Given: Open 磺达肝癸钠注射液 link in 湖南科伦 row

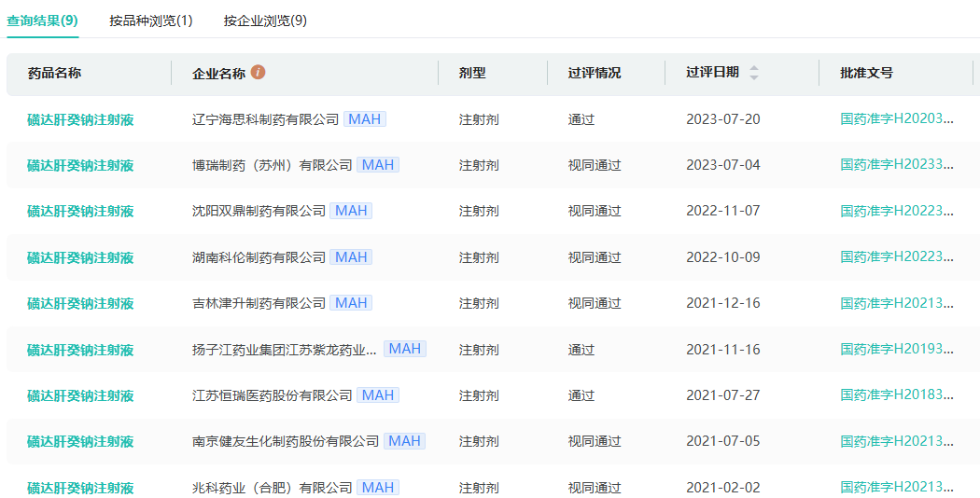Looking at the screenshot, I should point(80,257).
